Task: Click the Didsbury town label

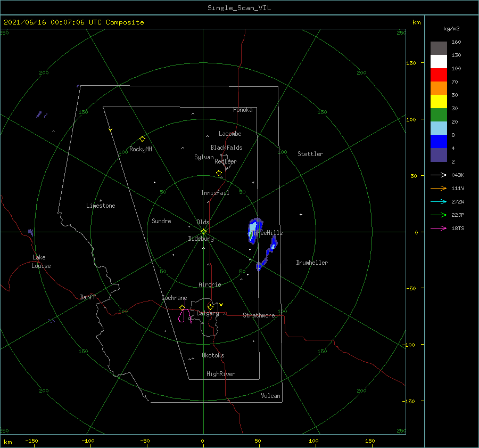Action: pos(201,239)
